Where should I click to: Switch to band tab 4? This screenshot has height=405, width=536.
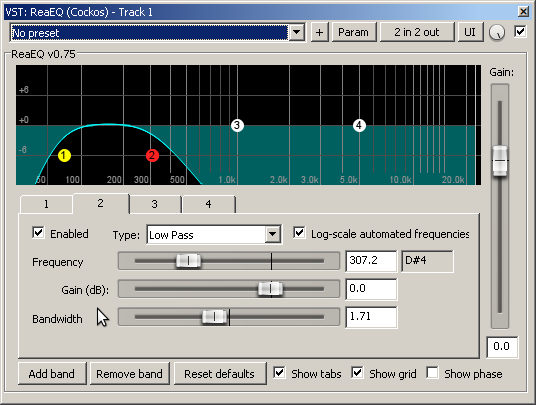tap(209, 204)
